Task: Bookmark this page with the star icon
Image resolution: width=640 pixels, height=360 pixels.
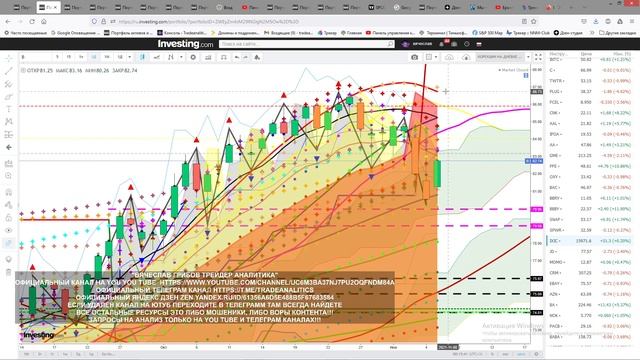Action: (534, 21)
